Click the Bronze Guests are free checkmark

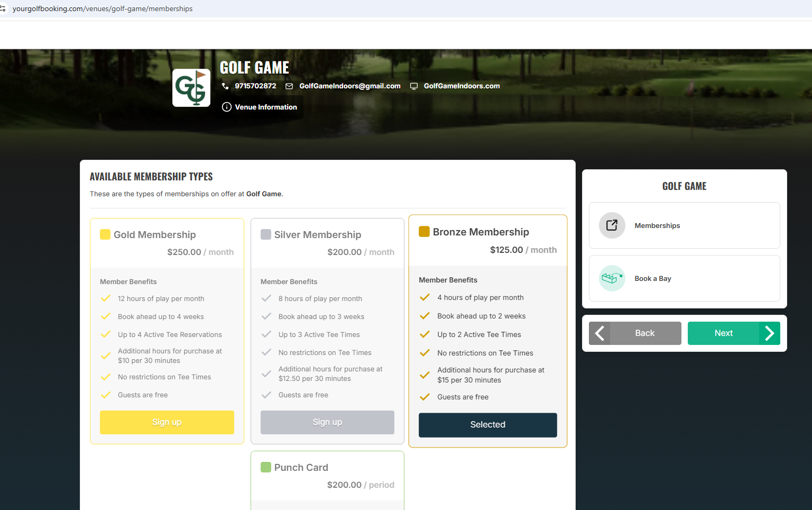click(425, 397)
